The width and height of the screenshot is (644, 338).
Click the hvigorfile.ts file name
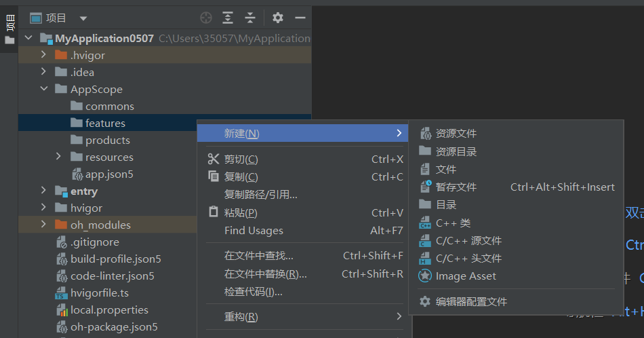[x=100, y=293]
